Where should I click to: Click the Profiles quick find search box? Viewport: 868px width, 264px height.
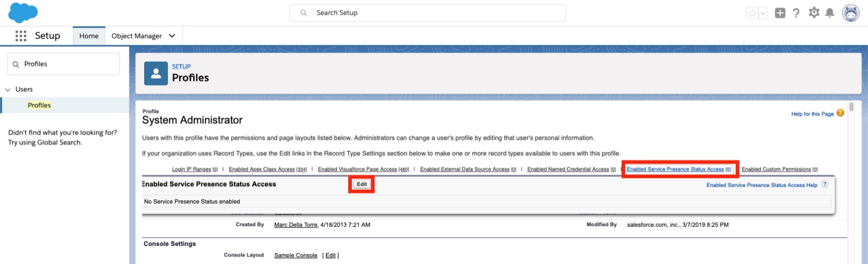coord(64,64)
